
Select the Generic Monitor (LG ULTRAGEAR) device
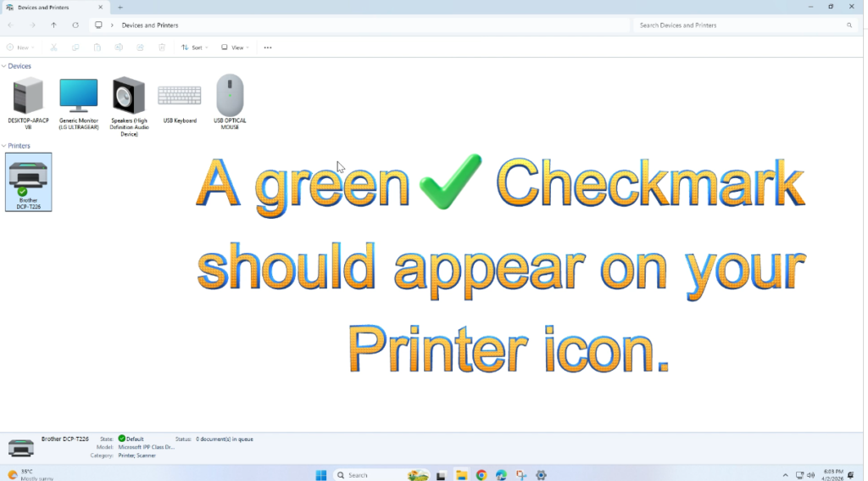pyautogui.click(x=79, y=103)
